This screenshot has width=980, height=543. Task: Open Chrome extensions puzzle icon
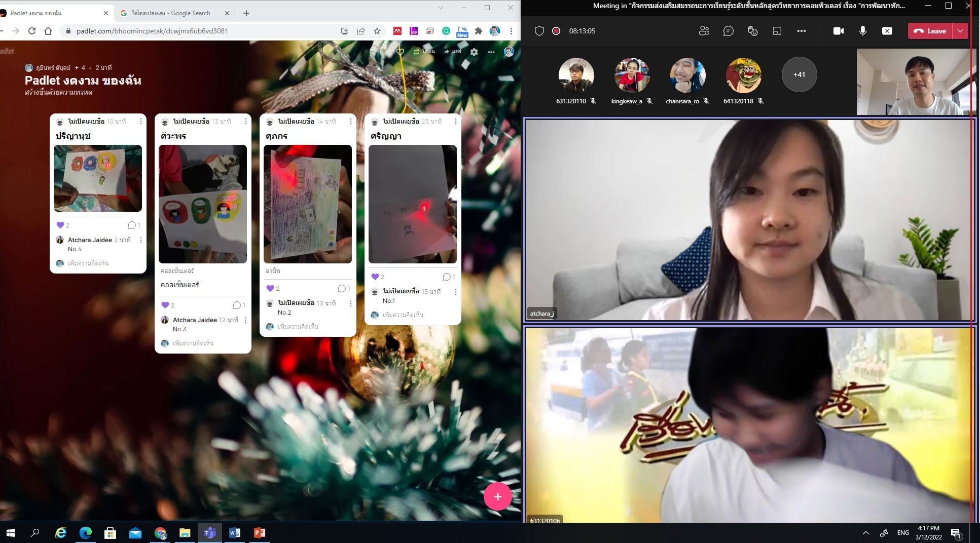(x=478, y=31)
